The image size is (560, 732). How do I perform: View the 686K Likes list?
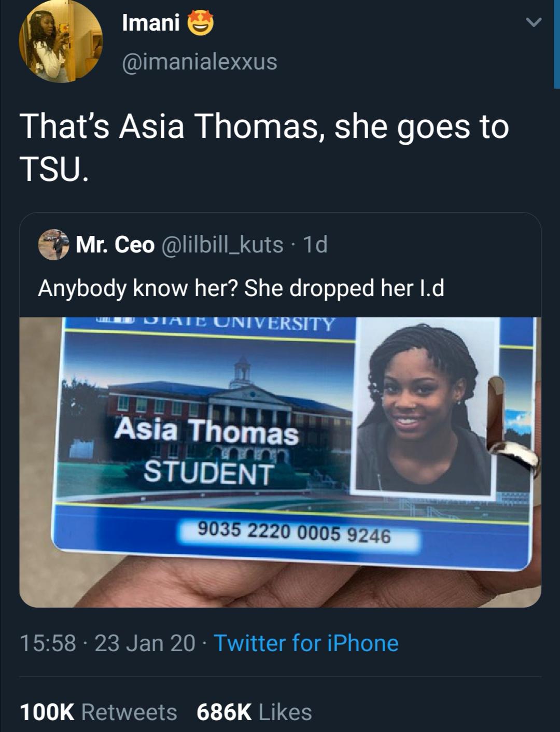coord(254,712)
